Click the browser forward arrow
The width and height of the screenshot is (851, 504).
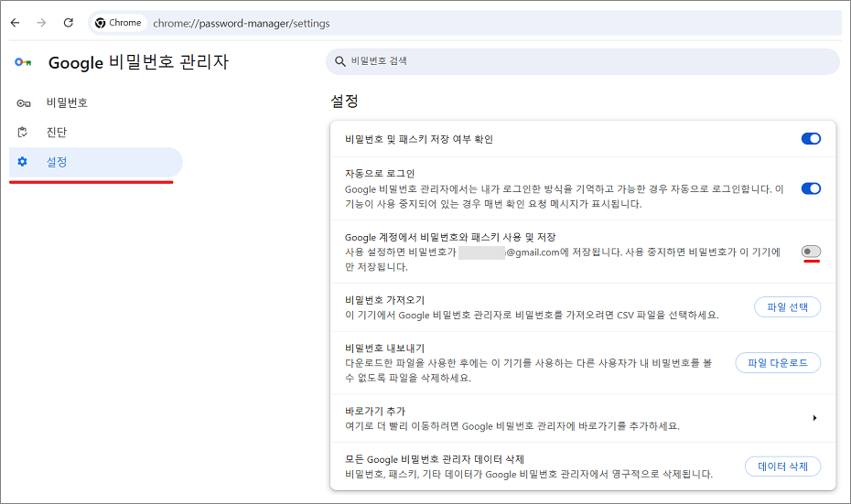41,23
